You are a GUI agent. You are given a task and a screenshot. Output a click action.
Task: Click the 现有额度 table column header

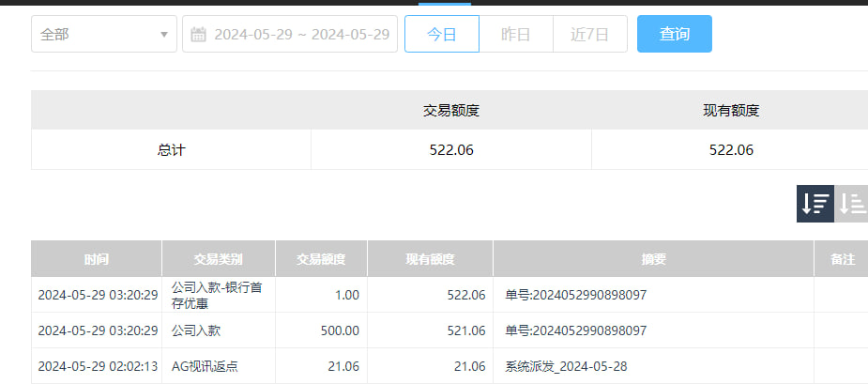coord(430,259)
